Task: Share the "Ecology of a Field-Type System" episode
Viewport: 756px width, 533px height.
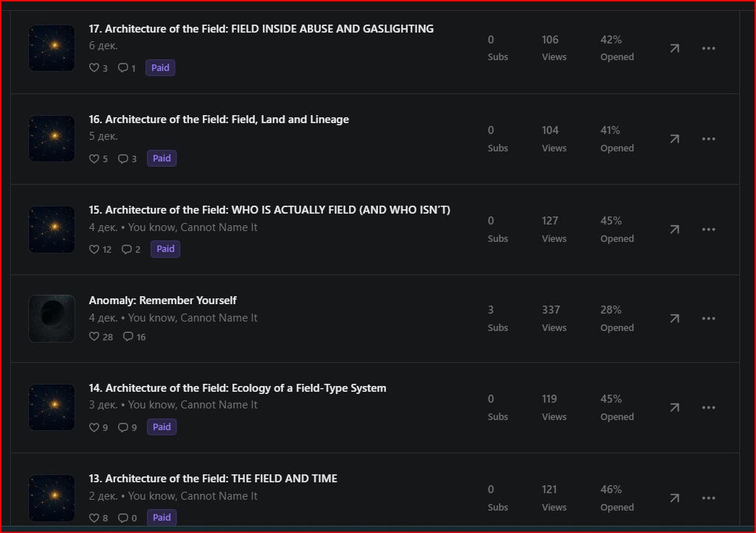Action: (x=674, y=407)
